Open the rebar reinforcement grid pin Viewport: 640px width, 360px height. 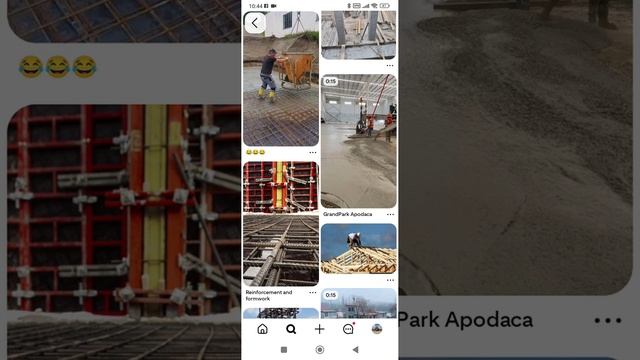[x=281, y=250]
